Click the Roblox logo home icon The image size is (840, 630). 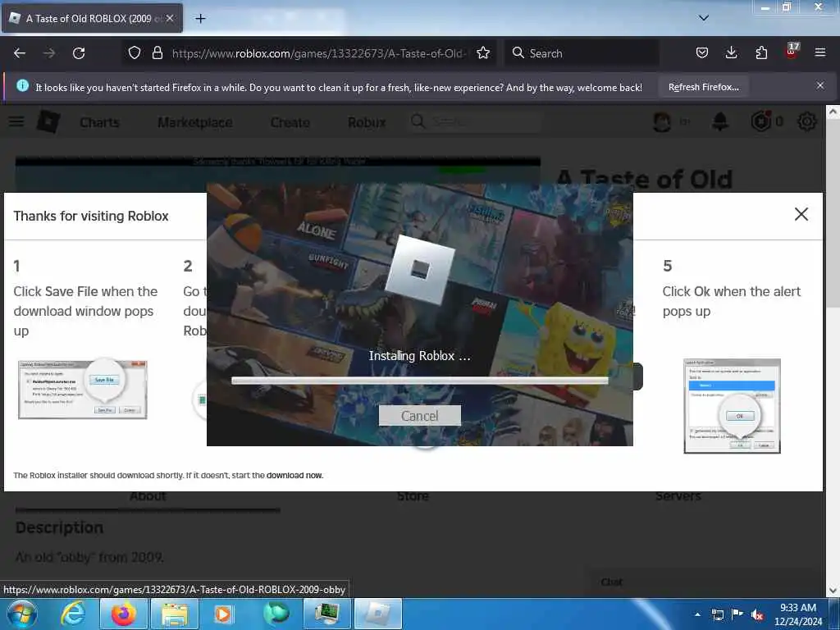click(x=48, y=121)
